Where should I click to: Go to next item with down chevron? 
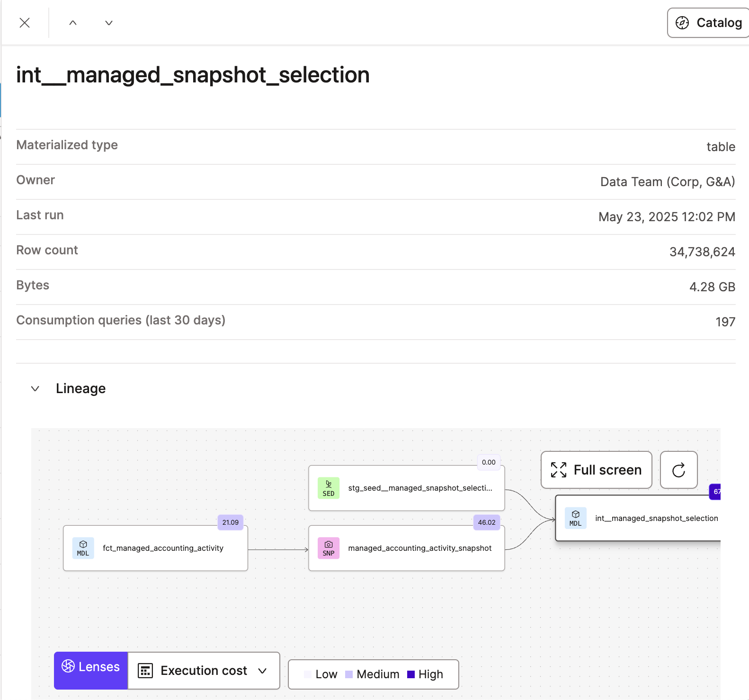pyautogui.click(x=109, y=23)
